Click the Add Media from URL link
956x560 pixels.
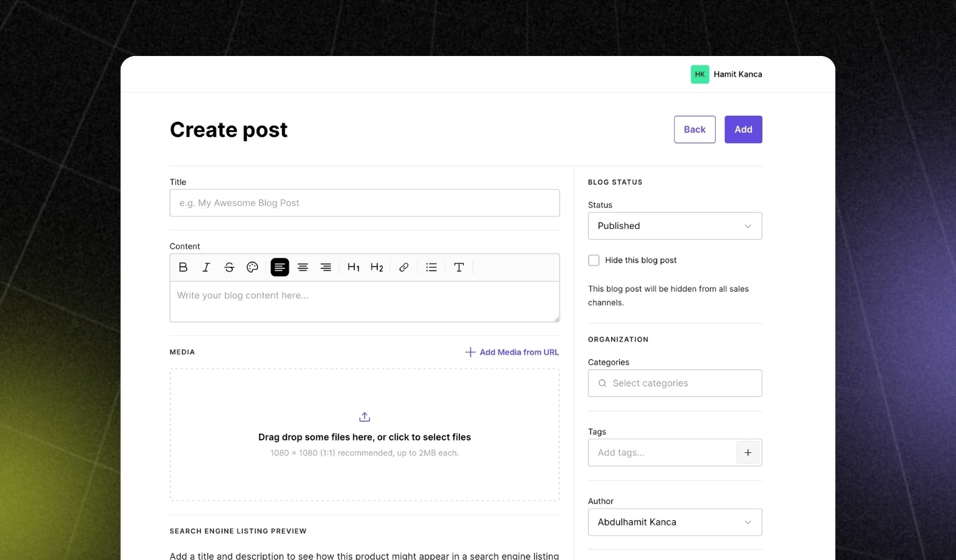pos(512,352)
